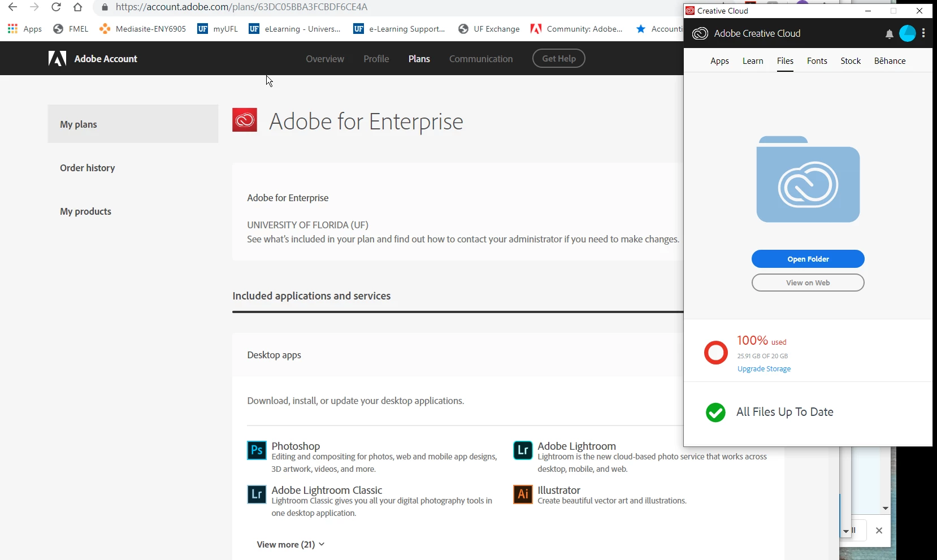Screen dimensions: 937x560
Task: Open the download item dropdown arrow
Action: point(846,531)
